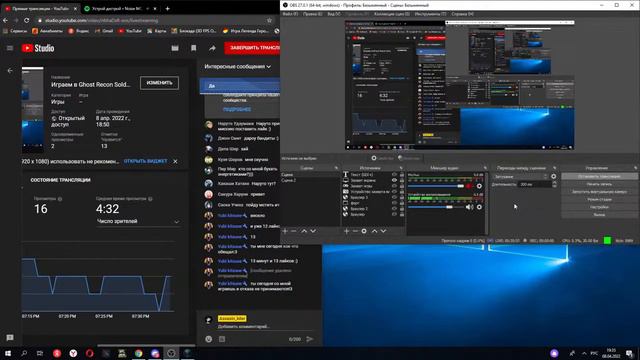Viewport: 640px width, 360px height.
Task: Open gear settings for first audio mixer channel
Action: coord(479,186)
